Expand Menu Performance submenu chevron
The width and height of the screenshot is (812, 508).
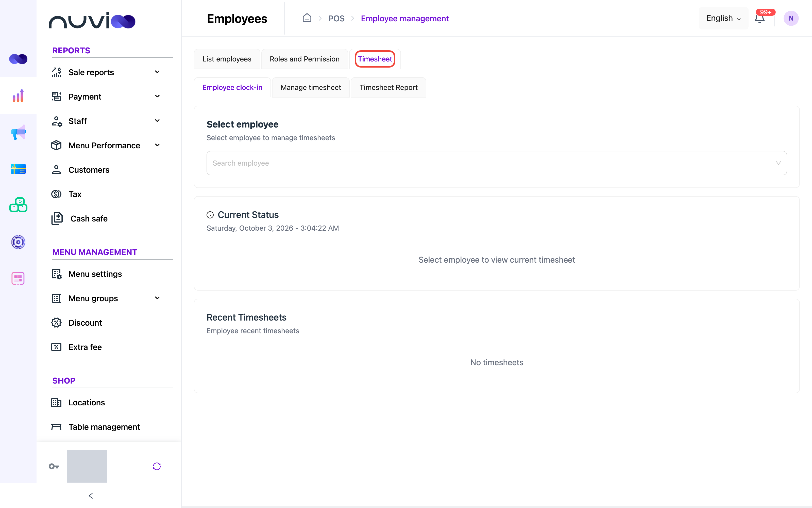(x=157, y=145)
